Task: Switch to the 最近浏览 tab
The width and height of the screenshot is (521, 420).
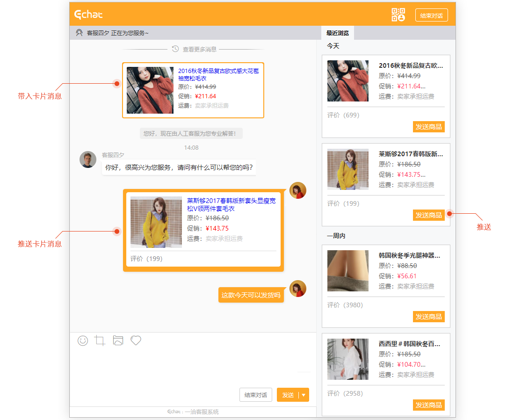Action: 337,33
